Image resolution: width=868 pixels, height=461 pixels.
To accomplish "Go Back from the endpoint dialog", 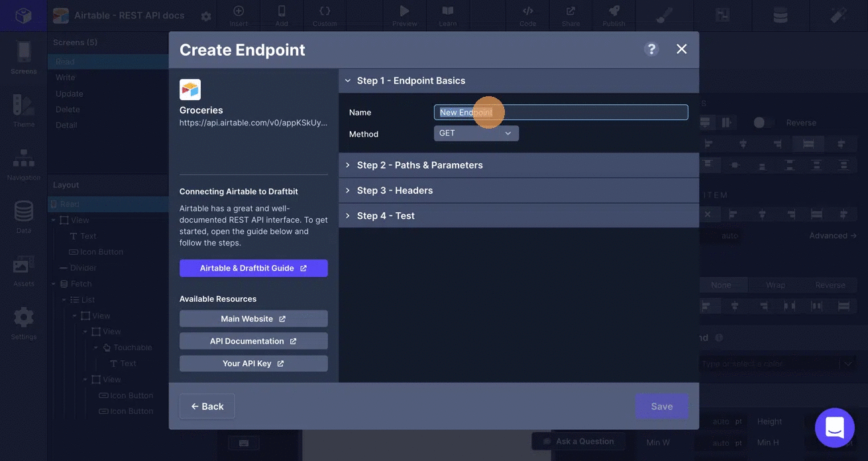I will [x=207, y=407].
